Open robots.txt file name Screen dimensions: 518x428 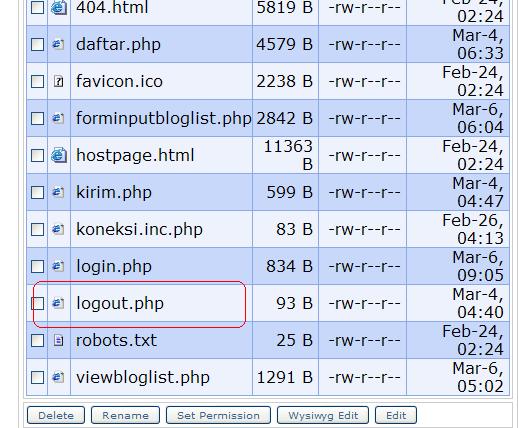(x=116, y=340)
